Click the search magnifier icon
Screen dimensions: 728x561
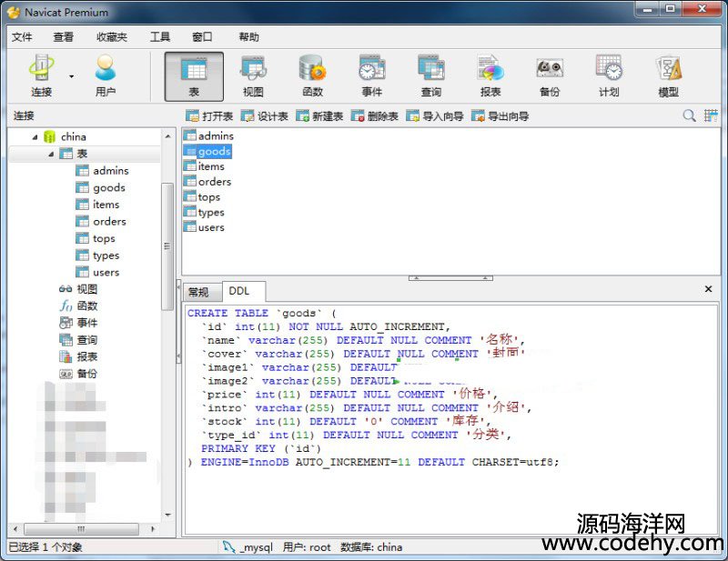(x=689, y=115)
